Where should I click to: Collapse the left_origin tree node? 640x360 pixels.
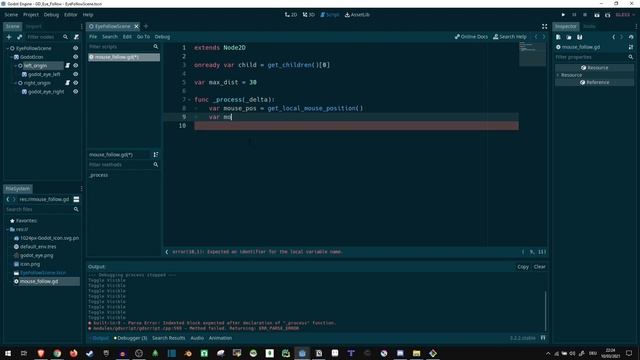[x=16, y=65]
